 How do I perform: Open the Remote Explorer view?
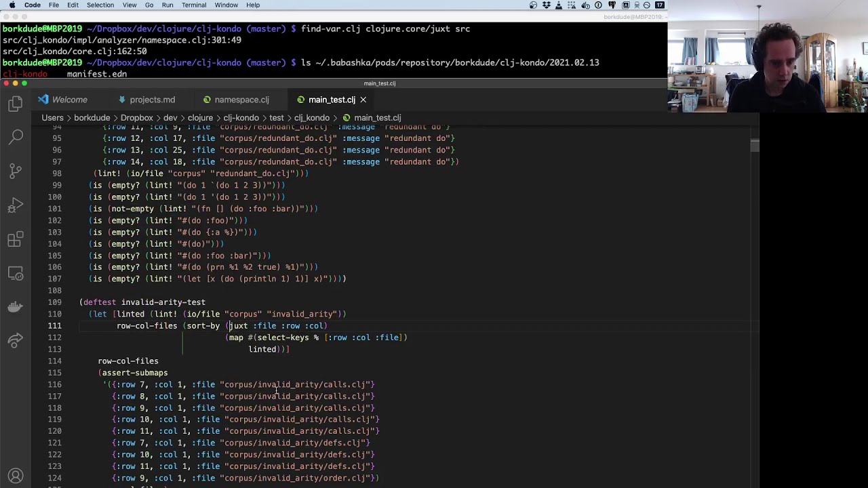pyautogui.click(x=16, y=273)
